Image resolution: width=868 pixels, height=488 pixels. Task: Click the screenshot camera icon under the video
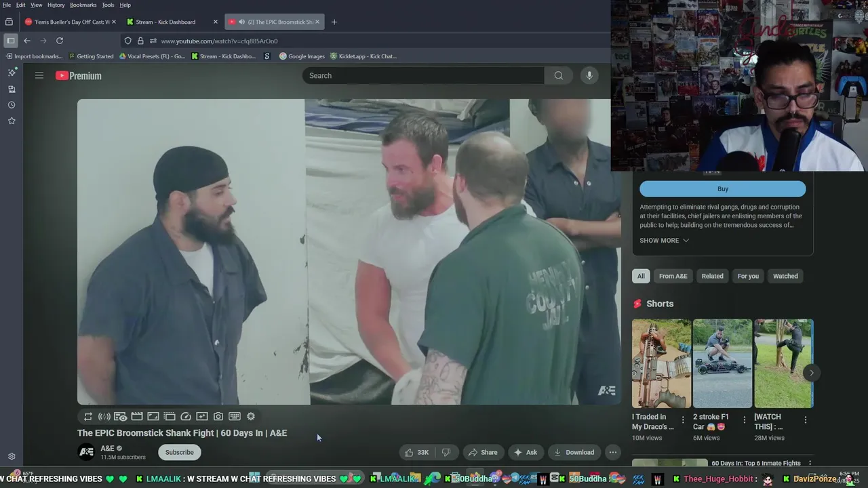(x=218, y=417)
